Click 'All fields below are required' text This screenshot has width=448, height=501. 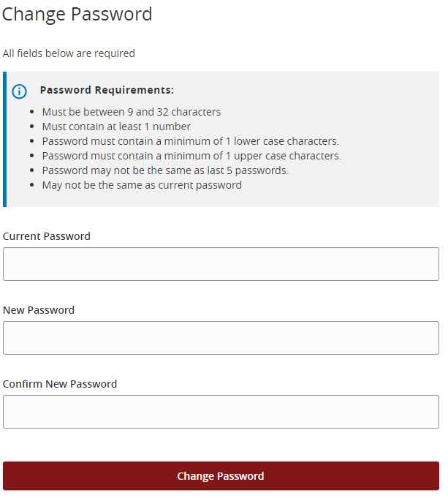coord(69,53)
